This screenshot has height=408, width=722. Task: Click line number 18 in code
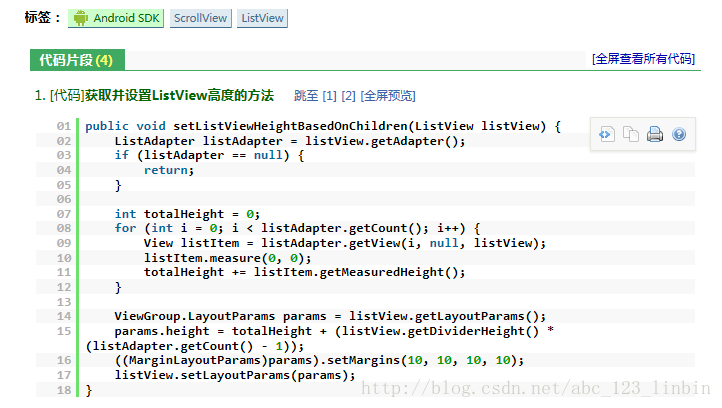[64, 390]
